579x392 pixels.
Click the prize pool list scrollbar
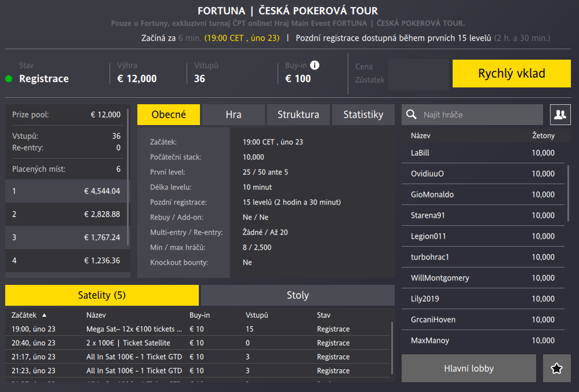(128, 177)
